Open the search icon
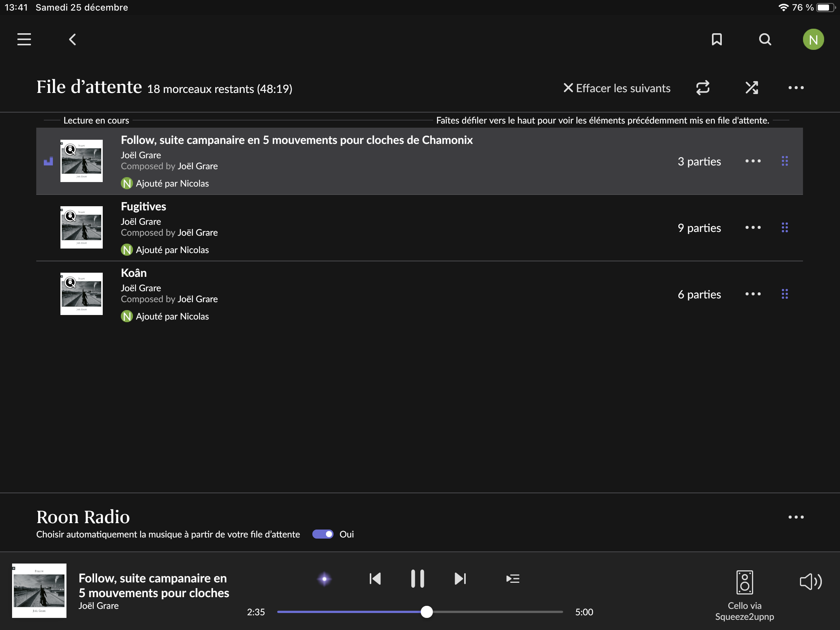Viewport: 840px width, 630px height. pyautogui.click(x=765, y=40)
